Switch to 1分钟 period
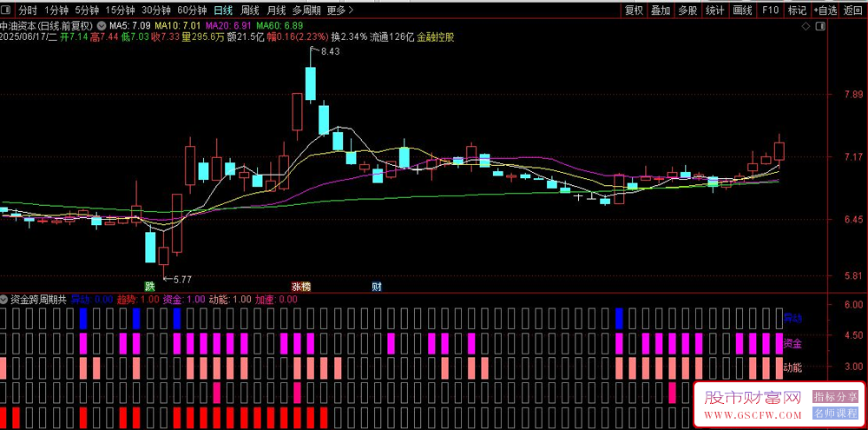 56,10
